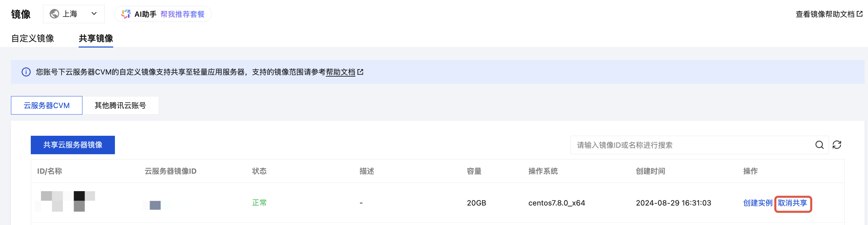868x225 pixels.
Task: Click 创建实例 link in the row
Action: (758, 203)
